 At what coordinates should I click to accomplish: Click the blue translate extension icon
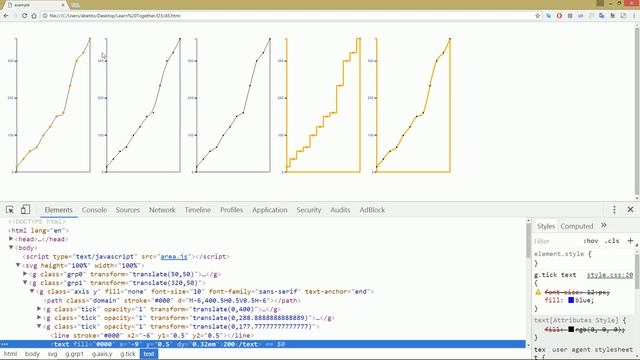[x=602, y=16]
